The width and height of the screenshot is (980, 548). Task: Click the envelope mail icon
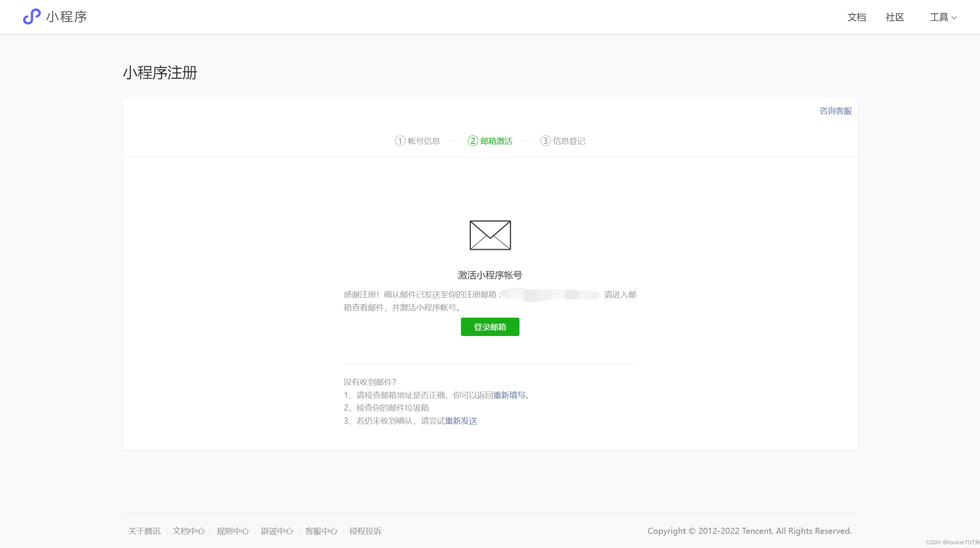(490, 235)
